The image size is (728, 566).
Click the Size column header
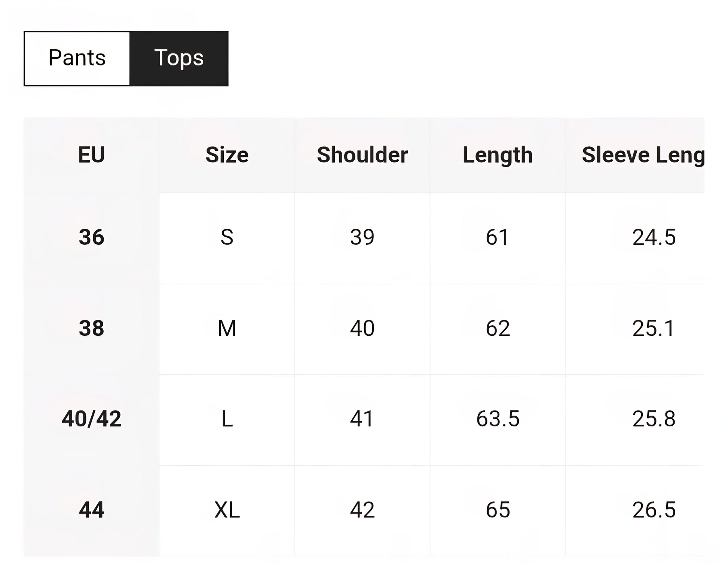(227, 155)
